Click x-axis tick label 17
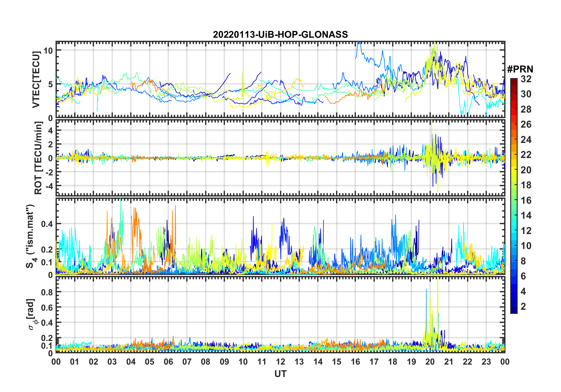The image size is (561, 392). 374,362
